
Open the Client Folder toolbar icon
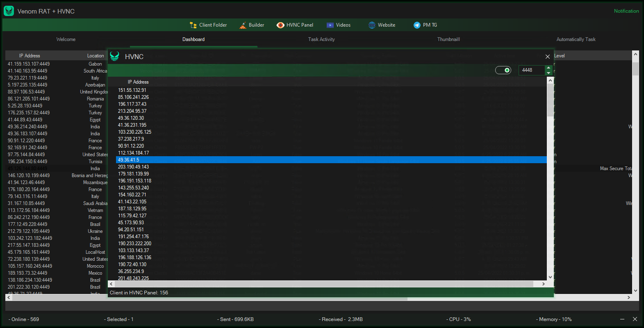coord(193,25)
